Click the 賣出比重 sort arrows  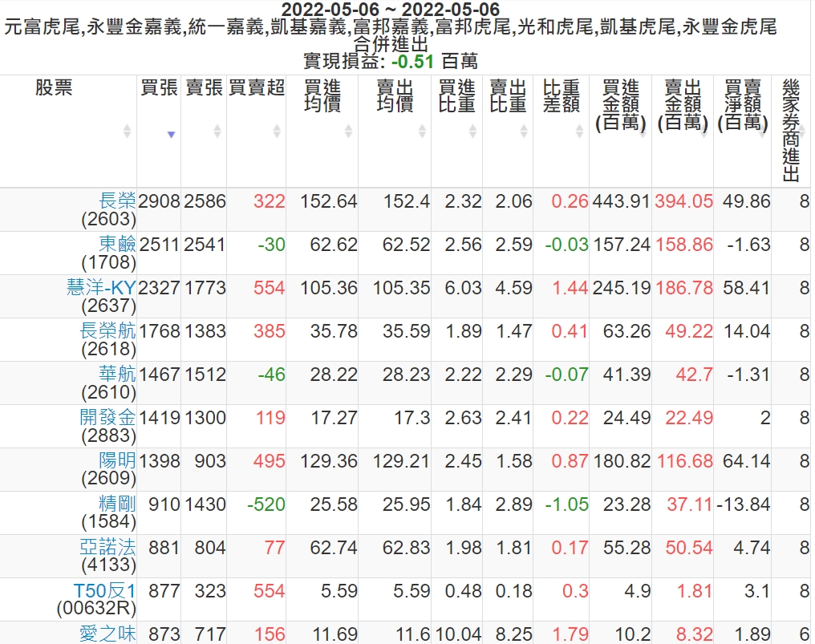point(523,131)
